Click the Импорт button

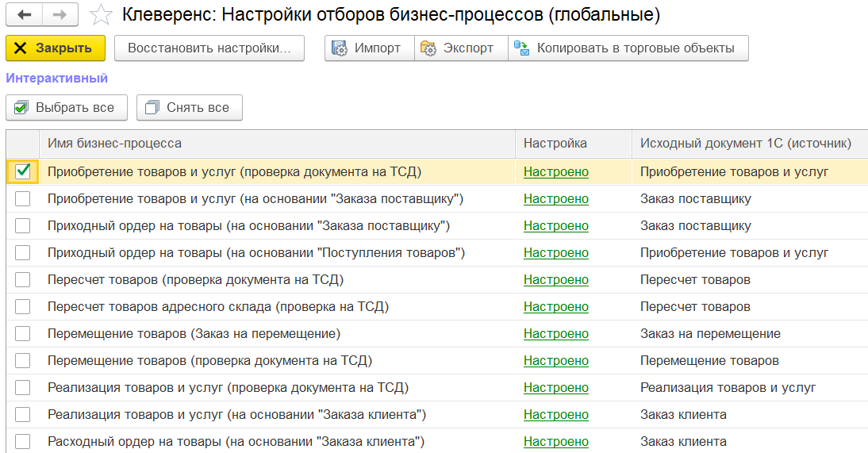pyautogui.click(x=369, y=48)
